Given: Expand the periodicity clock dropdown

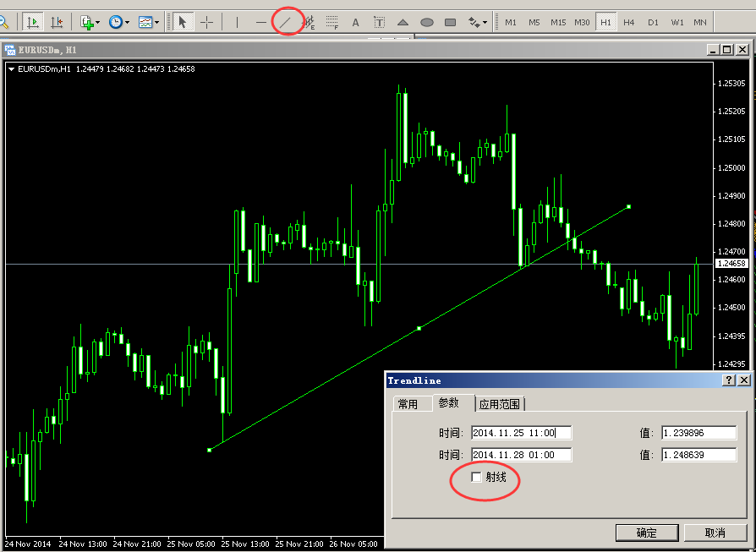Looking at the screenshot, I should coord(127,23).
